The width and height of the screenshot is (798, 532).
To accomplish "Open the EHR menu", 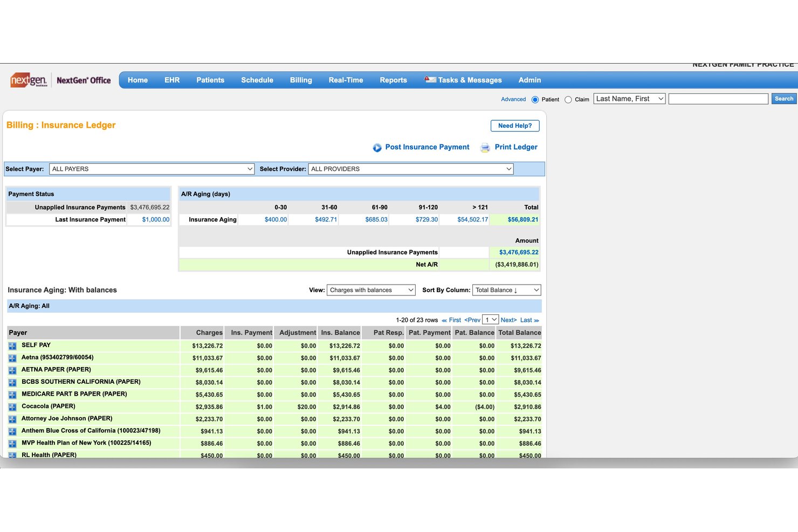I will [172, 80].
